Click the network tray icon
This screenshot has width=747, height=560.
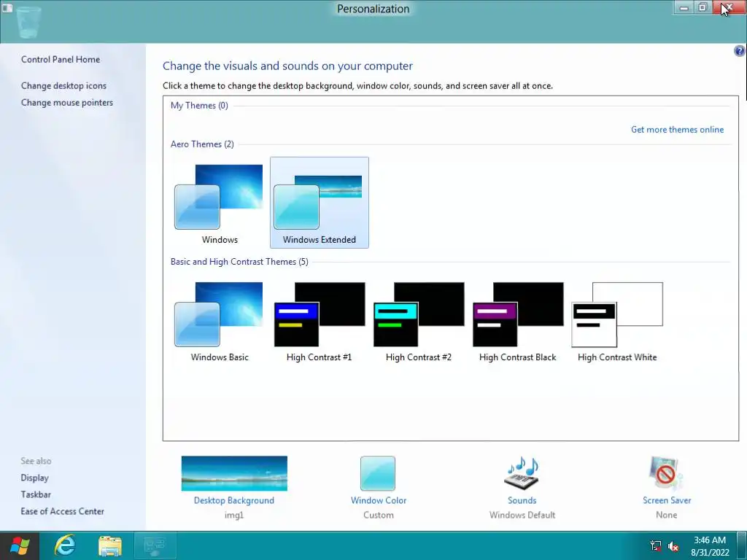(x=656, y=546)
